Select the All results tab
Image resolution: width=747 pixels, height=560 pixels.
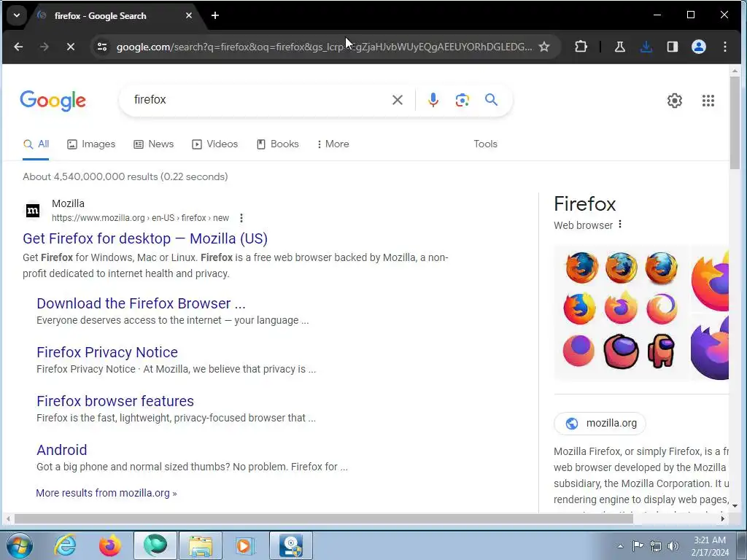(x=36, y=144)
